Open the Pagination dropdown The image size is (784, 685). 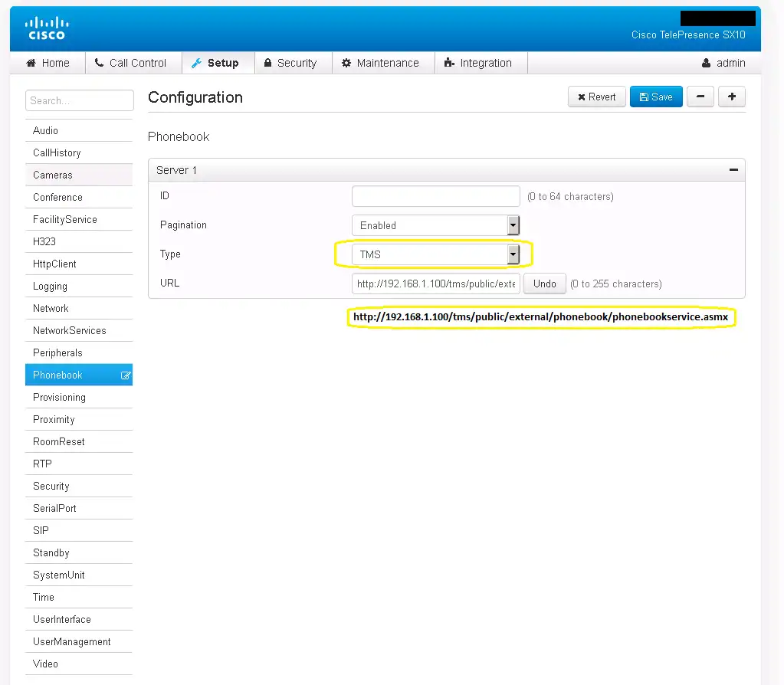point(435,225)
